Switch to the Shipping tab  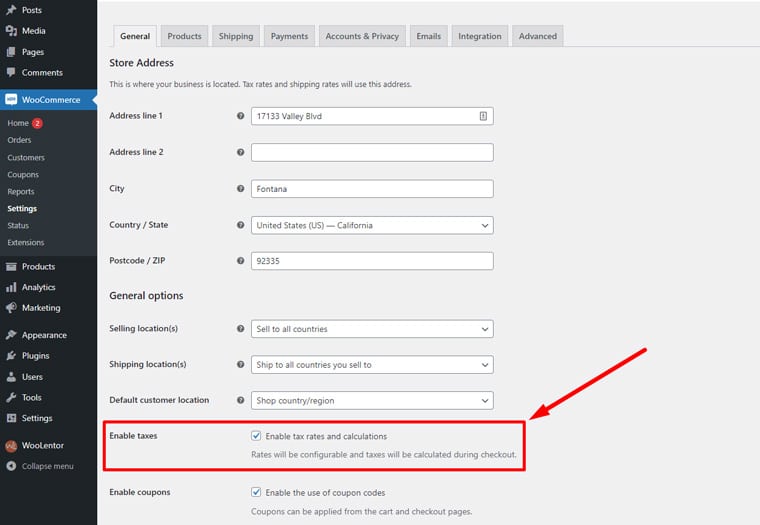[236, 36]
